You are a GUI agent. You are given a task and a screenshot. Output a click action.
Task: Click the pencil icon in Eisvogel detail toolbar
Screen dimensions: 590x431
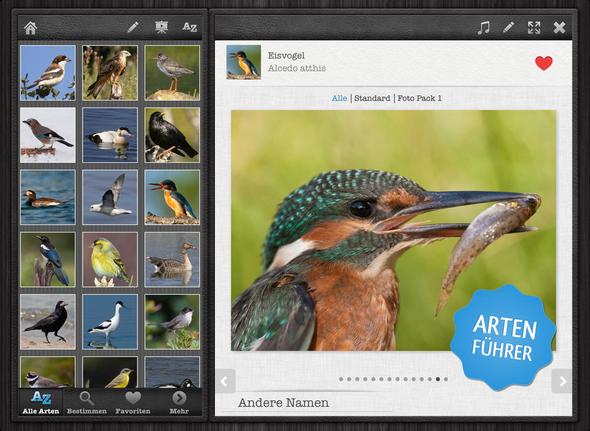pos(509,27)
